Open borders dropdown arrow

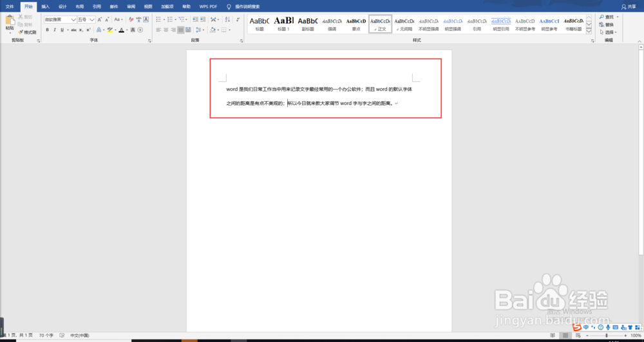click(229, 30)
